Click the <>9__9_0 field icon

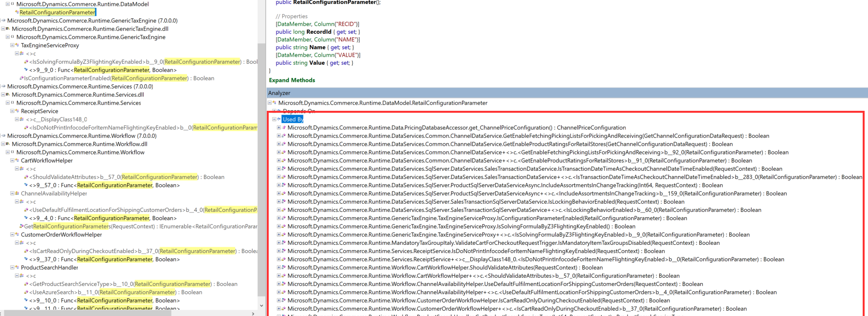tap(26, 70)
